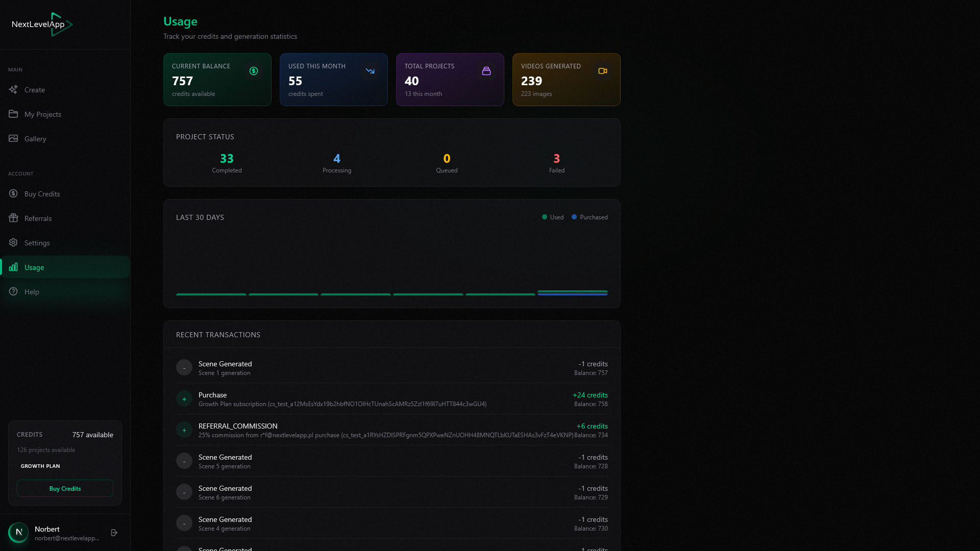Click the plus icon beside Purchase transaction

point(184,399)
